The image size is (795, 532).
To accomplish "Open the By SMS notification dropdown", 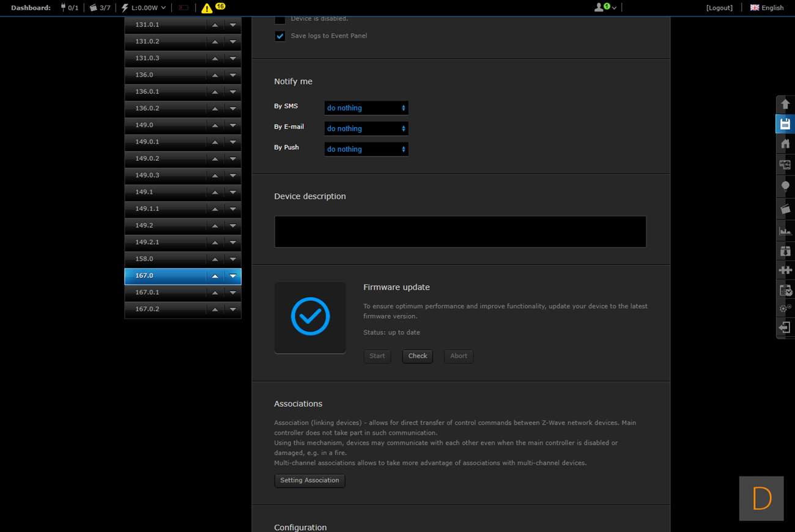I will [x=366, y=108].
